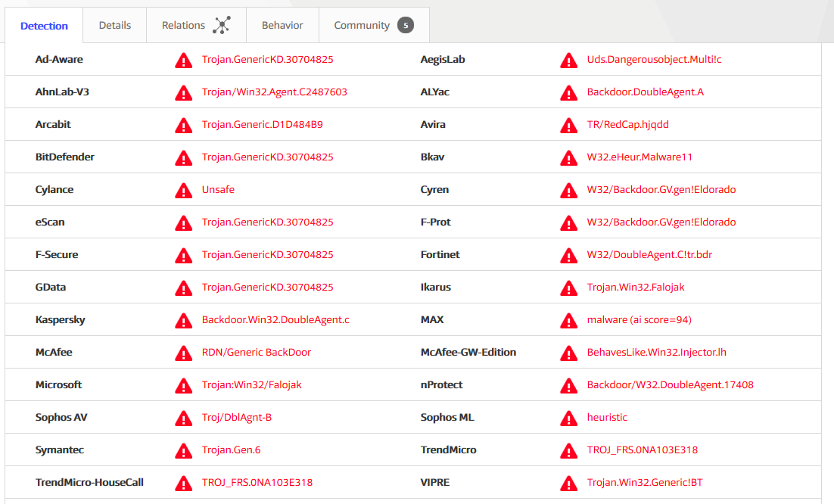Select the Detection tab
834x504 pixels.
click(x=44, y=26)
